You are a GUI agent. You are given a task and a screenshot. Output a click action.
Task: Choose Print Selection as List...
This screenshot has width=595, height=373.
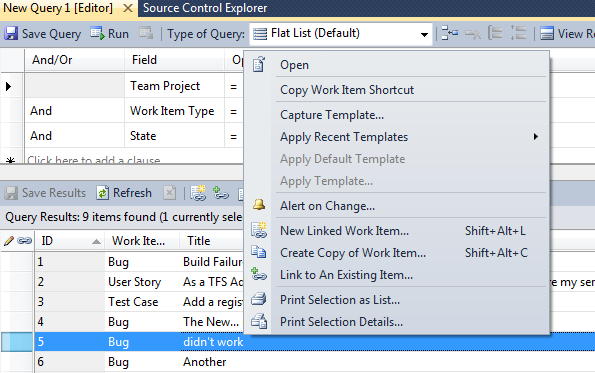[340, 300]
